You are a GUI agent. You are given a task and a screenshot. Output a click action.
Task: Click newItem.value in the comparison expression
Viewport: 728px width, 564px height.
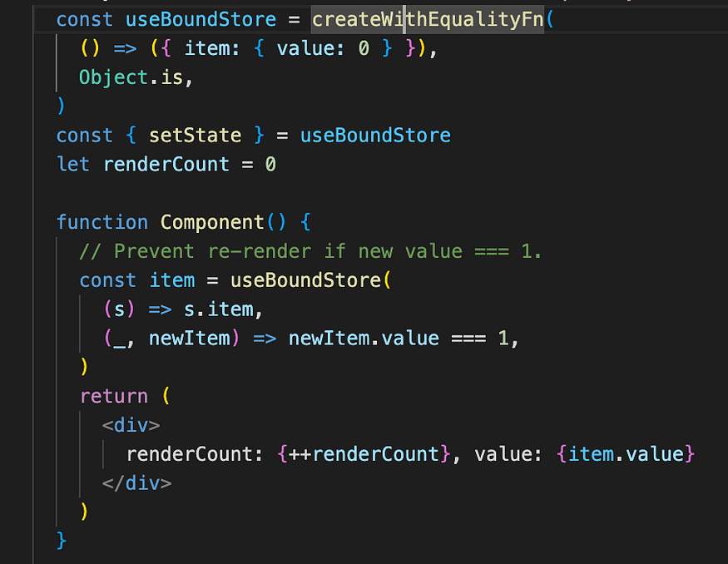click(x=364, y=339)
